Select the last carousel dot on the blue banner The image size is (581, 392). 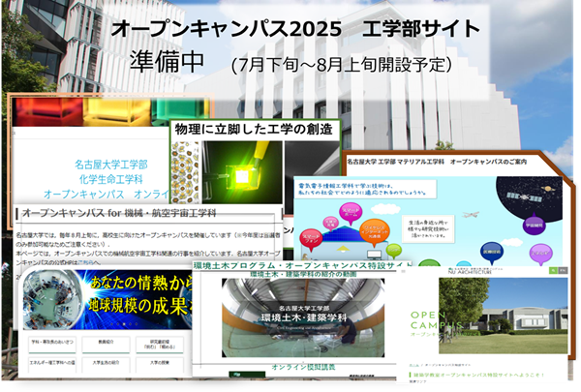pyautogui.click(x=136, y=324)
